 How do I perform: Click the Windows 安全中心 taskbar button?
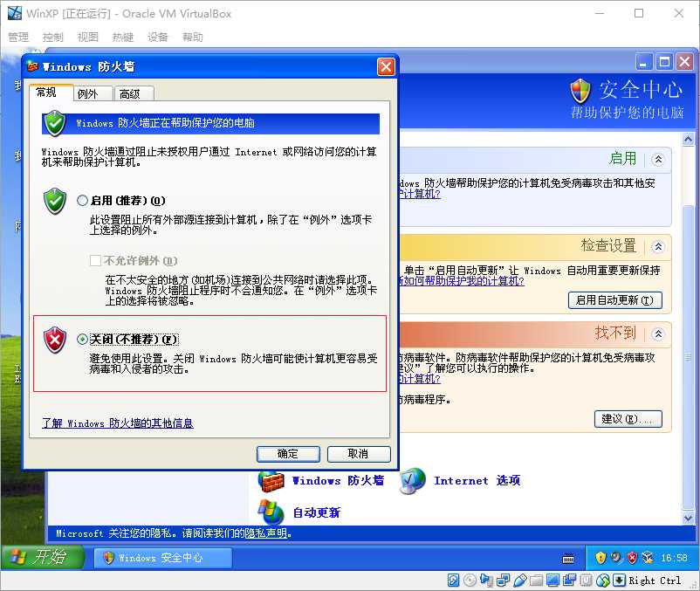tap(162, 558)
